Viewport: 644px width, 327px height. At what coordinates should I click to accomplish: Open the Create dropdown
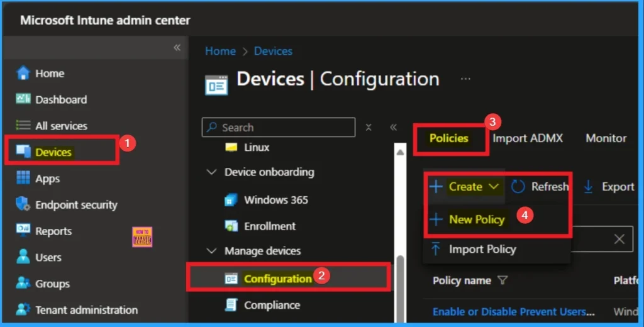pyautogui.click(x=465, y=187)
